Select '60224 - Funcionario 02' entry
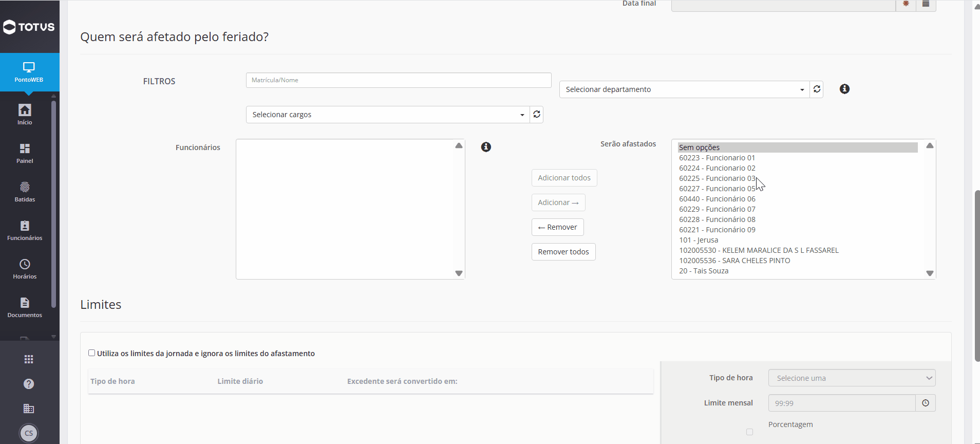The image size is (980, 444). tap(798, 168)
